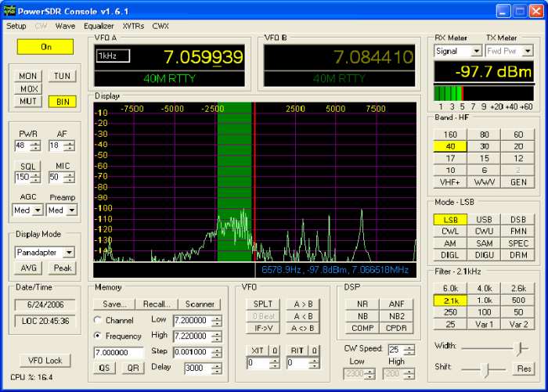Toggle the yellow On power button

point(45,47)
